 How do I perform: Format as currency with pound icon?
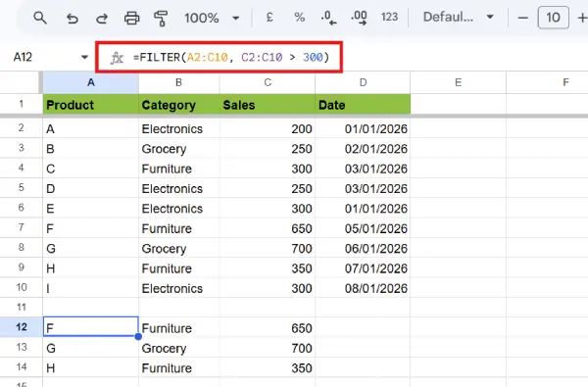[269, 18]
